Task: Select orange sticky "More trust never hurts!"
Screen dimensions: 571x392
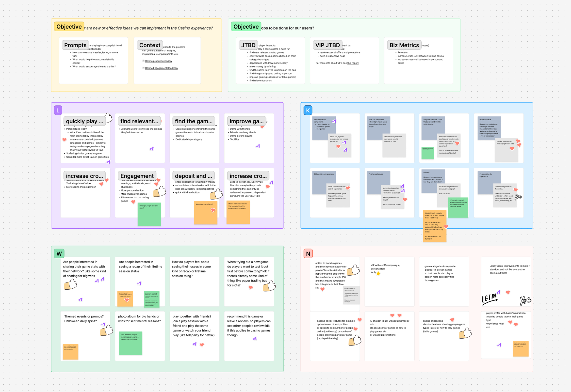Action: tap(206, 213)
